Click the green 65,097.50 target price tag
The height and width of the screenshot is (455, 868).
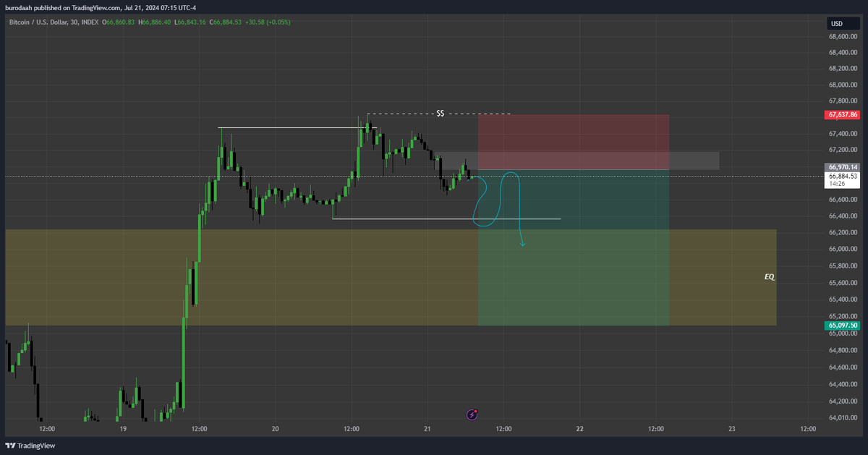(x=841, y=326)
